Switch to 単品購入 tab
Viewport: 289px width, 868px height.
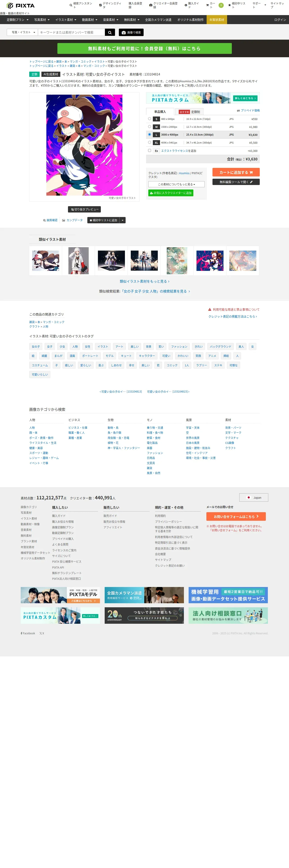pos(160,112)
